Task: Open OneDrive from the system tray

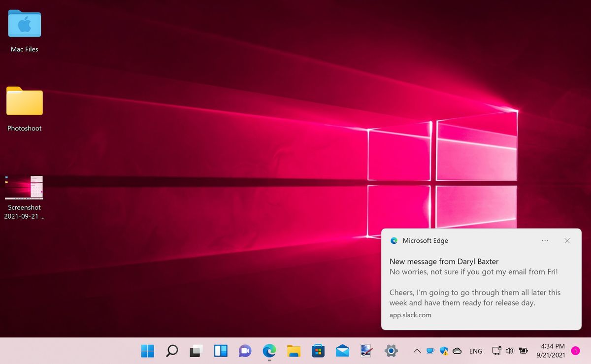Action: [457, 351]
